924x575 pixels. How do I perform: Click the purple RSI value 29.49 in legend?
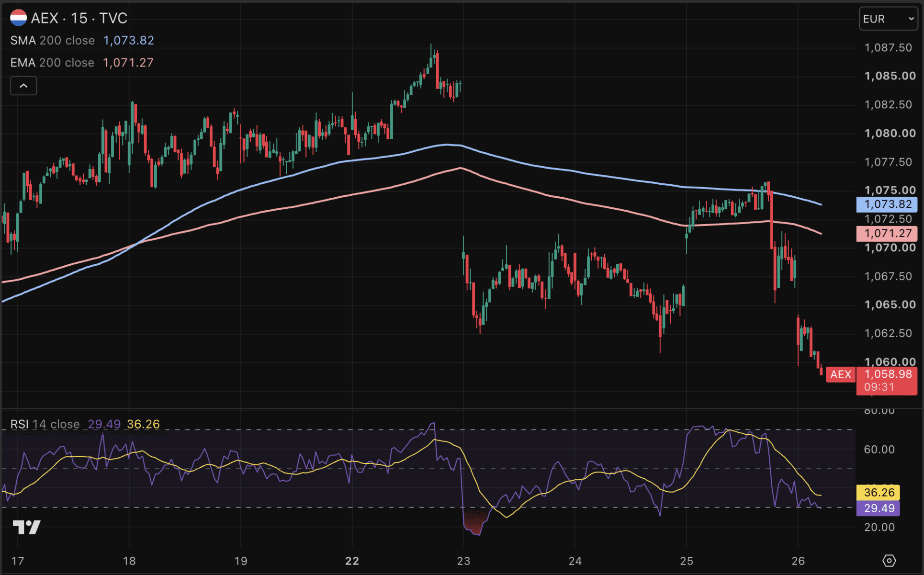(104, 424)
